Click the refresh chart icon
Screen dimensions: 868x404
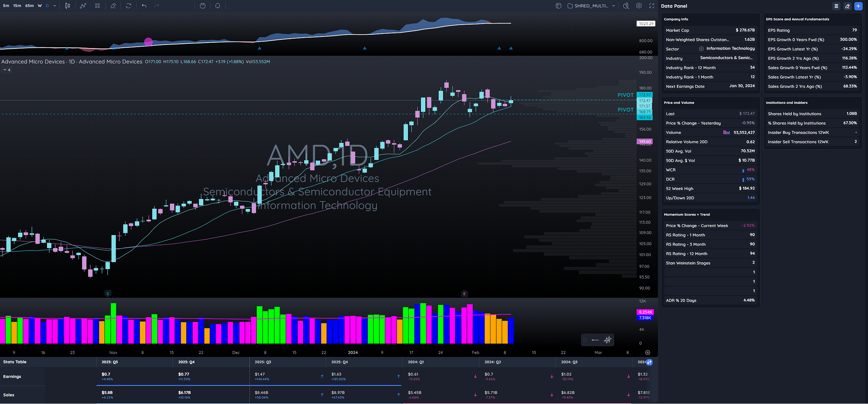point(128,6)
